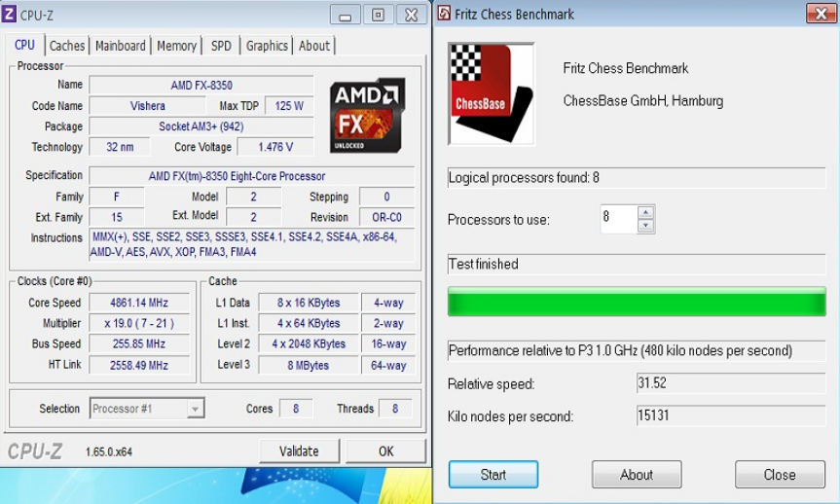Open the About tab in CPU-Z
Viewport: 840px width, 504px height.
(x=314, y=46)
